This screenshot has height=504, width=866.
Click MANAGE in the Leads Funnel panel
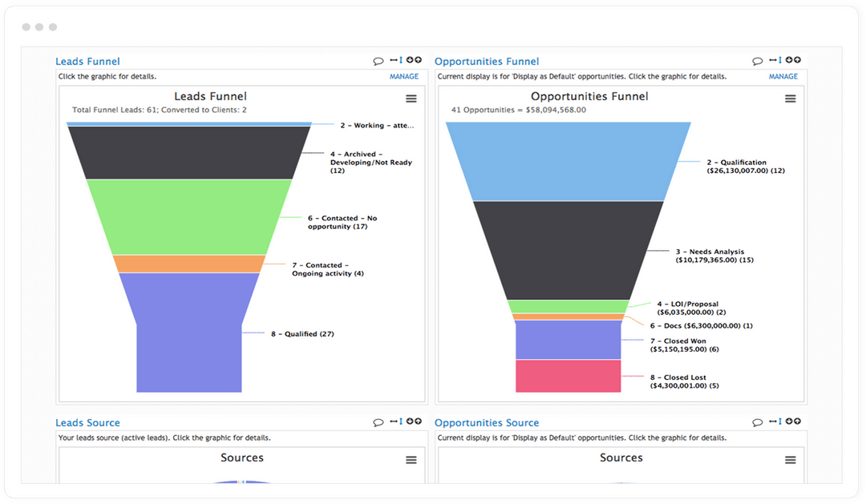(x=404, y=77)
